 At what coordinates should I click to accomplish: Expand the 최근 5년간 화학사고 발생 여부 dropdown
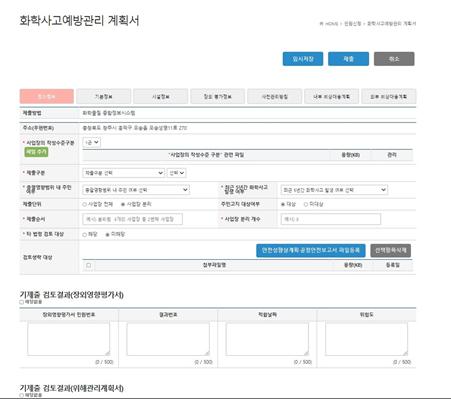334,190
